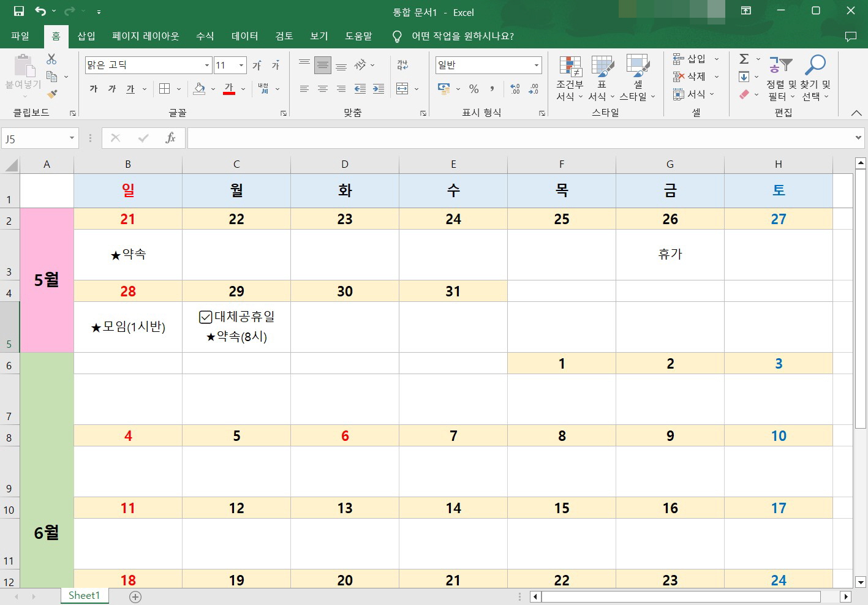Toggle middle vertical alignment

323,65
